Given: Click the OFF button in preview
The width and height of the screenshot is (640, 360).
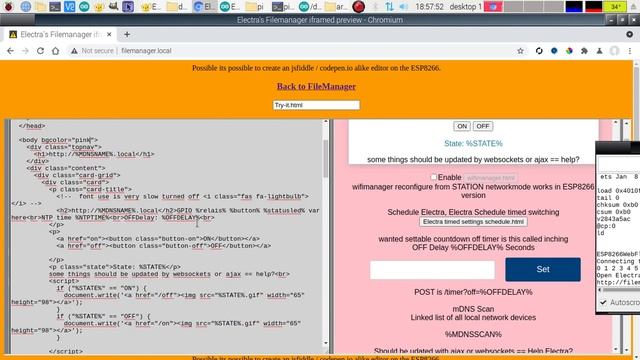Looking at the screenshot, I should coord(483,126).
